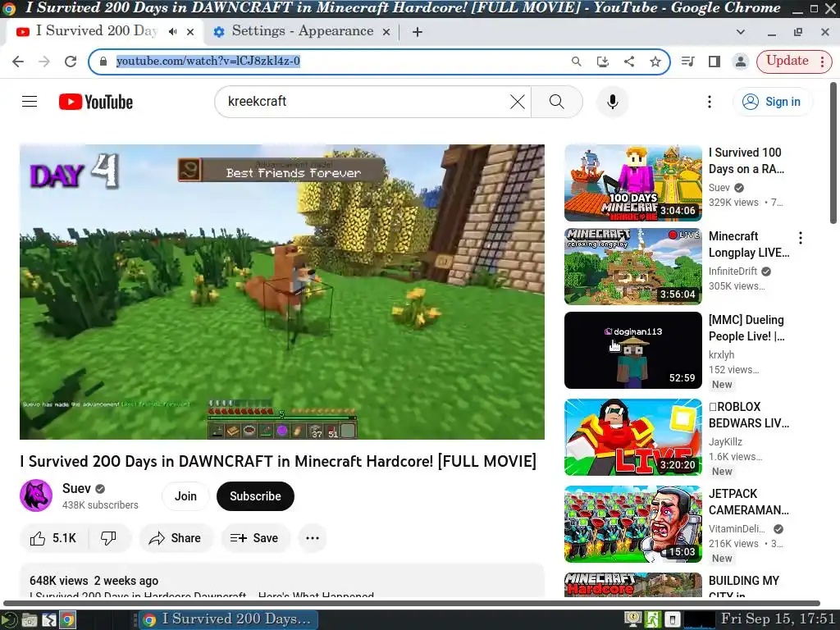Reload the YouTube page
The height and width of the screenshot is (630, 840).
point(71,62)
